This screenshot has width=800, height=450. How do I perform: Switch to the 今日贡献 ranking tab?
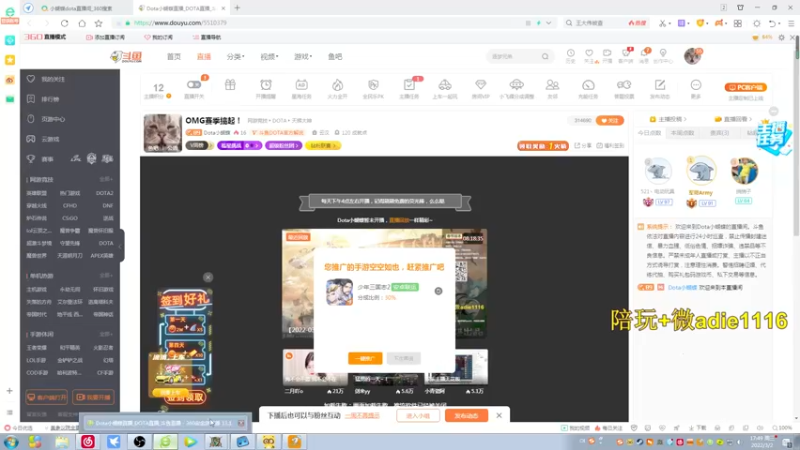649,133
